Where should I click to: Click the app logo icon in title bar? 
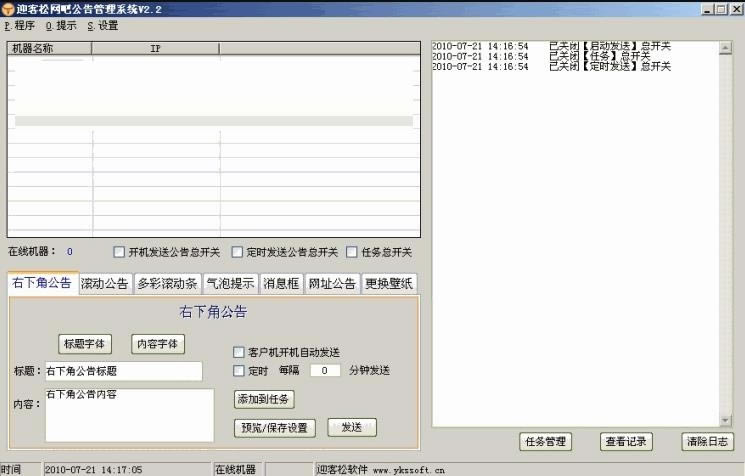8,9
